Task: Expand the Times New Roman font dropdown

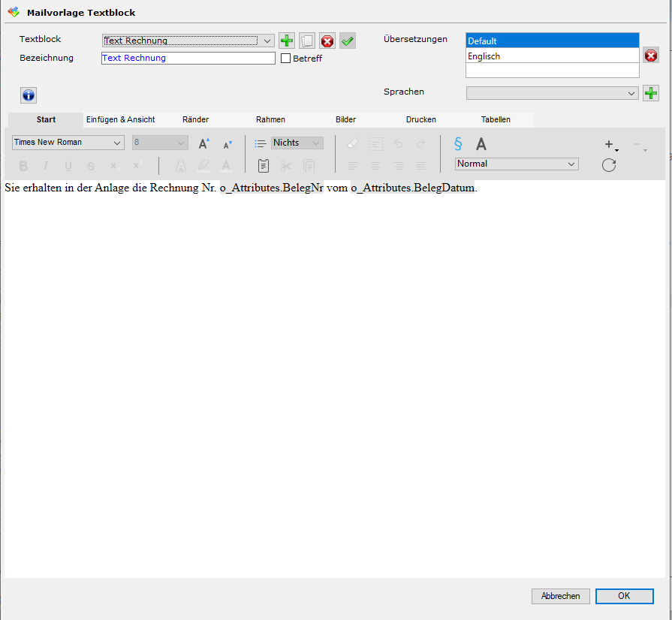Action: pos(117,143)
